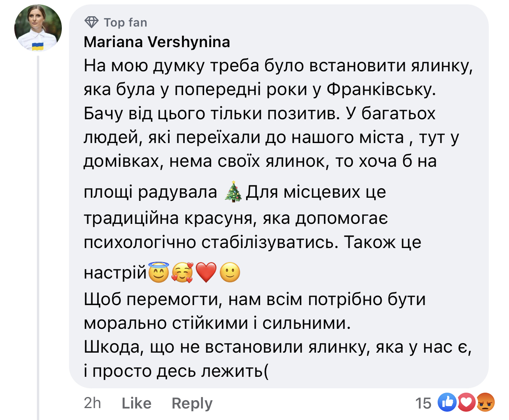Click the smiling halo emoji
This screenshot has height=420, width=509.
159,273
